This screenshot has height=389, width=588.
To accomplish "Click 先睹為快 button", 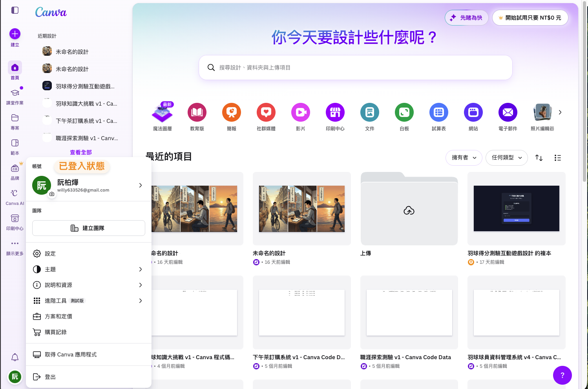I will click(x=467, y=18).
